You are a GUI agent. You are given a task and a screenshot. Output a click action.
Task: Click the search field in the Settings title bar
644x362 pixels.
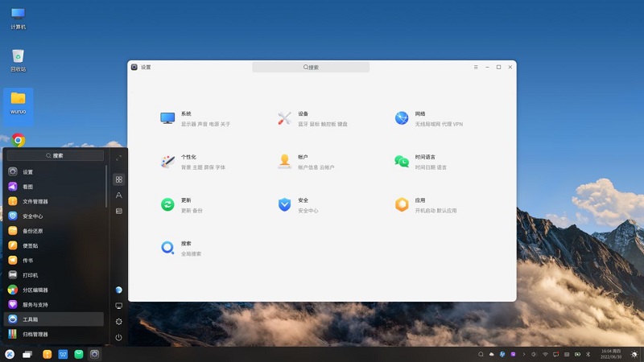tap(311, 68)
